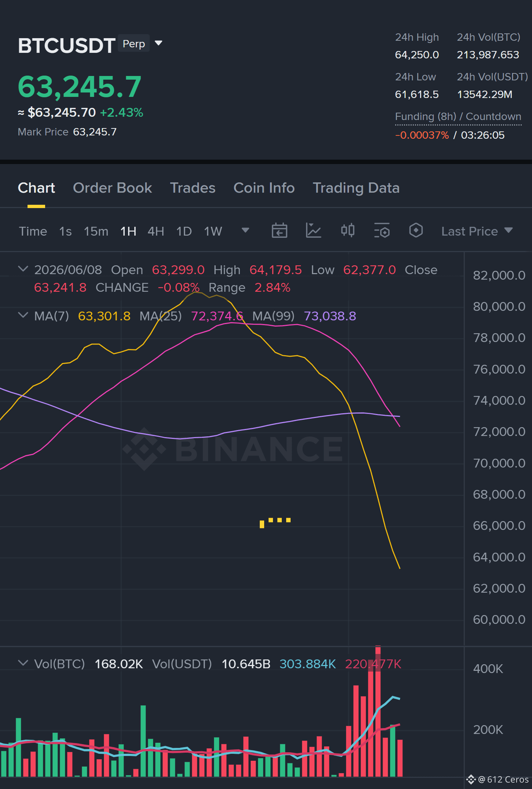Select the 1s time interval
Image resolution: width=532 pixels, height=789 pixels.
pyautogui.click(x=65, y=231)
